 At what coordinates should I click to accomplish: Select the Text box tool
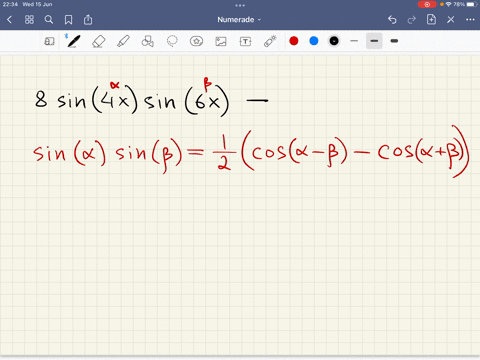point(245,41)
